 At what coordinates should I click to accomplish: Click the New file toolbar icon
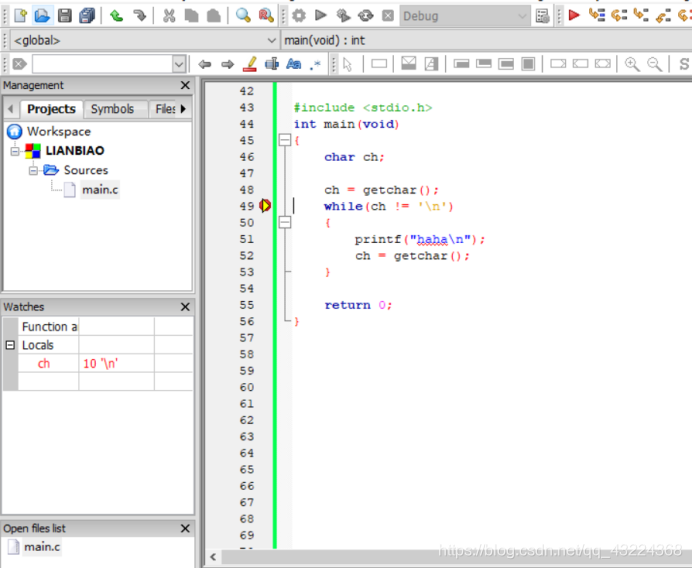click(20, 16)
